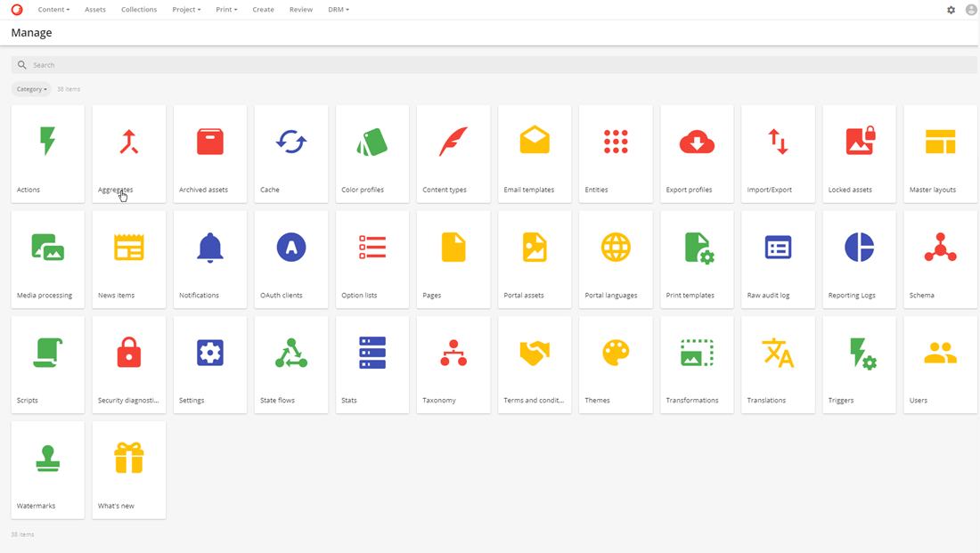Select the Notifications bell icon
The height and width of the screenshot is (553, 980).
coord(209,248)
